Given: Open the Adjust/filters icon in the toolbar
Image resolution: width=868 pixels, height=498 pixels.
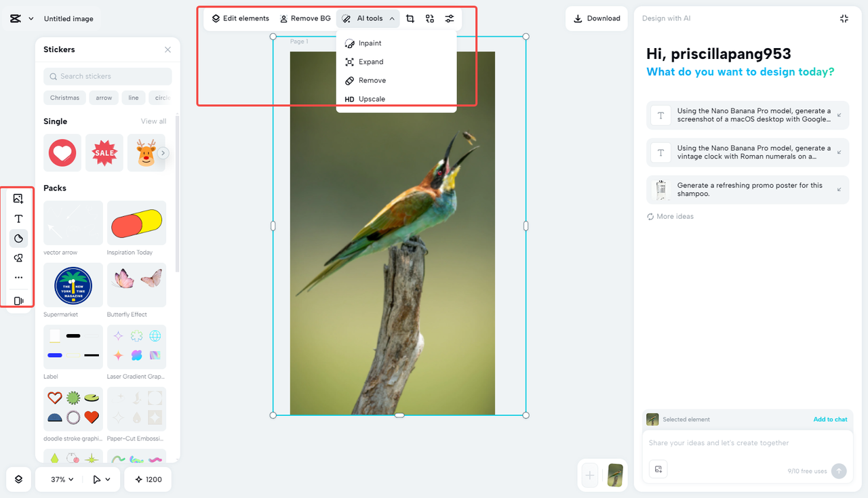Looking at the screenshot, I should [x=449, y=18].
